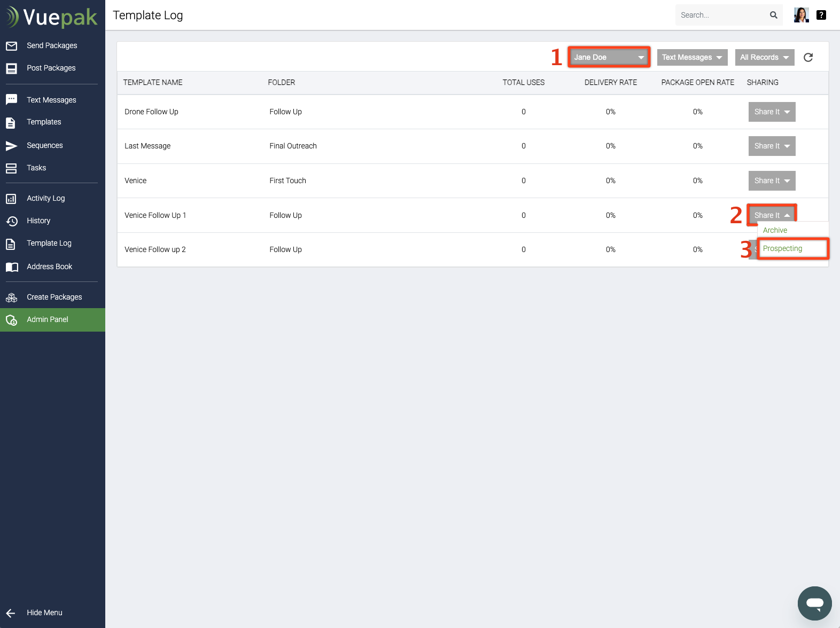This screenshot has height=628, width=840.
Task: Go to Templates in the sidebar
Action: click(44, 122)
